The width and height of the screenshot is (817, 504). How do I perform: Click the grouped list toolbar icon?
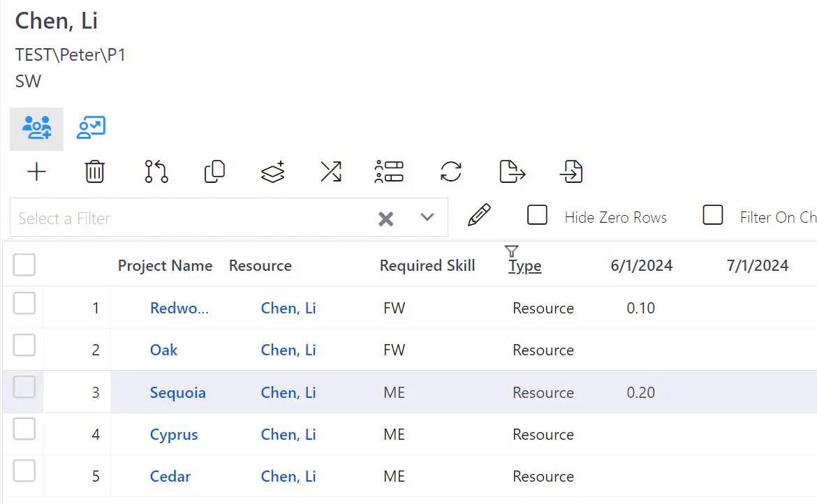tap(389, 172)
